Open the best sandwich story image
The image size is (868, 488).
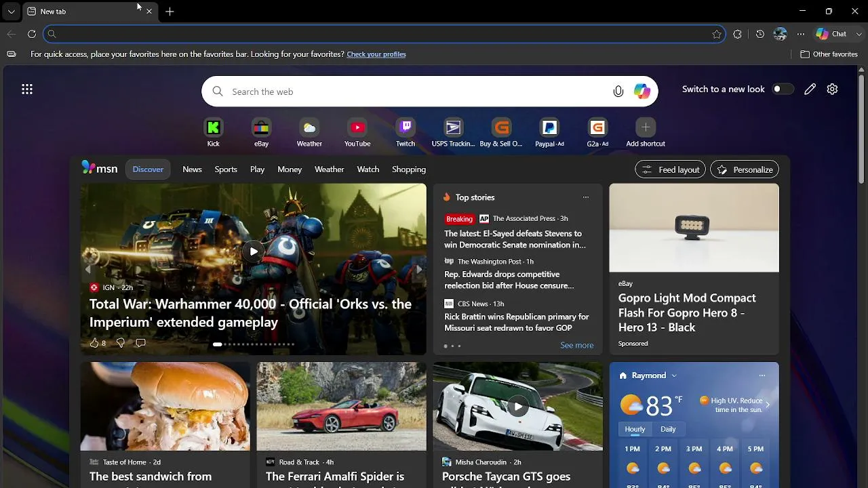(165, 406)
